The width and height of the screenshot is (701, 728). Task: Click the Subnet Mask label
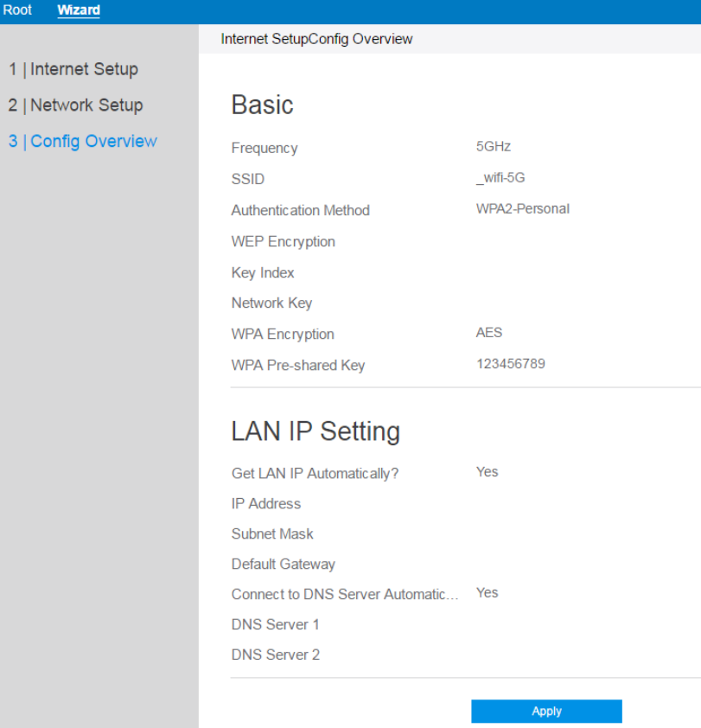272,534
